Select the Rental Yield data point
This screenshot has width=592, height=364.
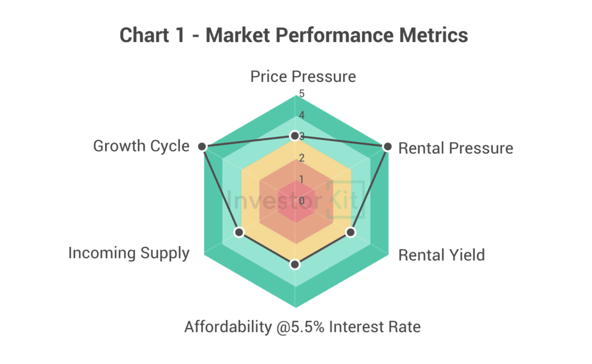tap(350, 232)
